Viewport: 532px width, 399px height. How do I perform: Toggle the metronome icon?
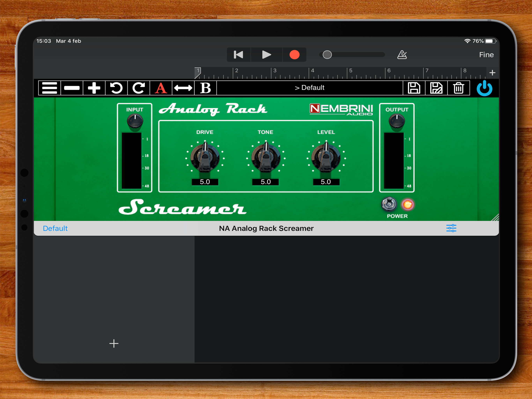coord(402,55)
